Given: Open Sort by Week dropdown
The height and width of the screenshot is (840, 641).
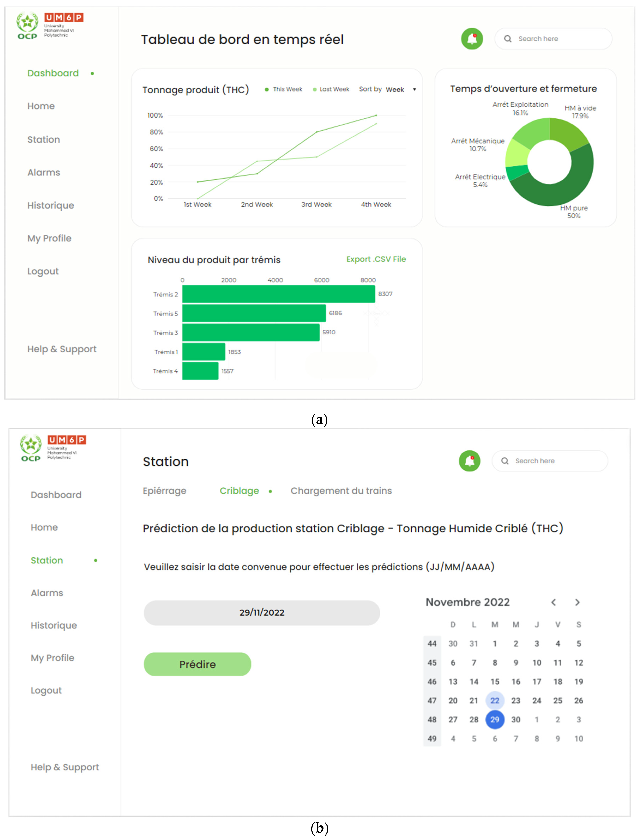Looking at the screenshot, I should (395, 90).
